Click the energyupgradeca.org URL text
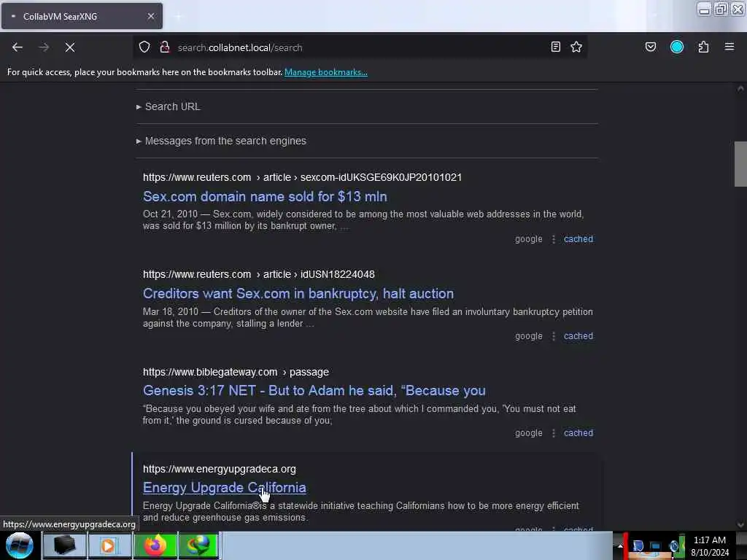The height and width of the screenshot is (560, 747). [219, 470]
